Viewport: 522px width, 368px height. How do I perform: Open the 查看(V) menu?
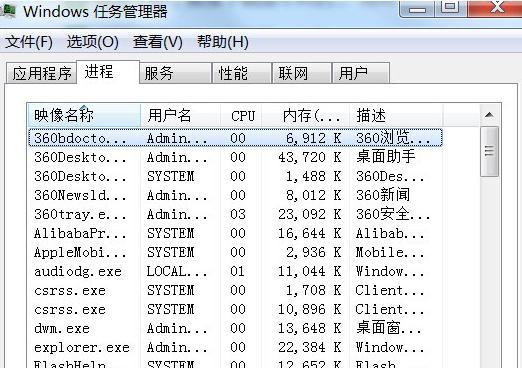(x=157, y=42)
